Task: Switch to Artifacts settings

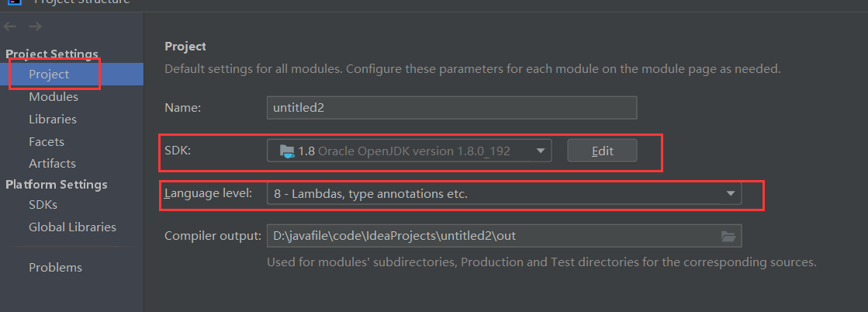Action: pyautogui.click(x=52, y=164)
